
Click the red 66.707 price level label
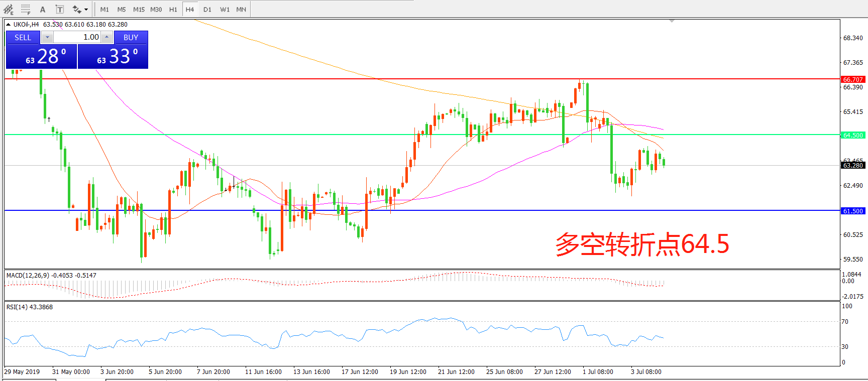[x=853, y=79]
